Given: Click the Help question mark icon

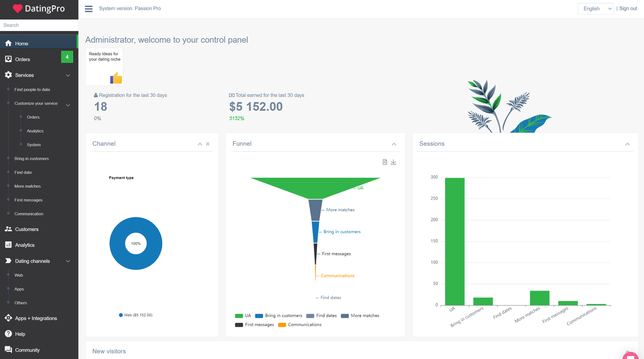Looking at the screenshot, I should click(8, 334).
